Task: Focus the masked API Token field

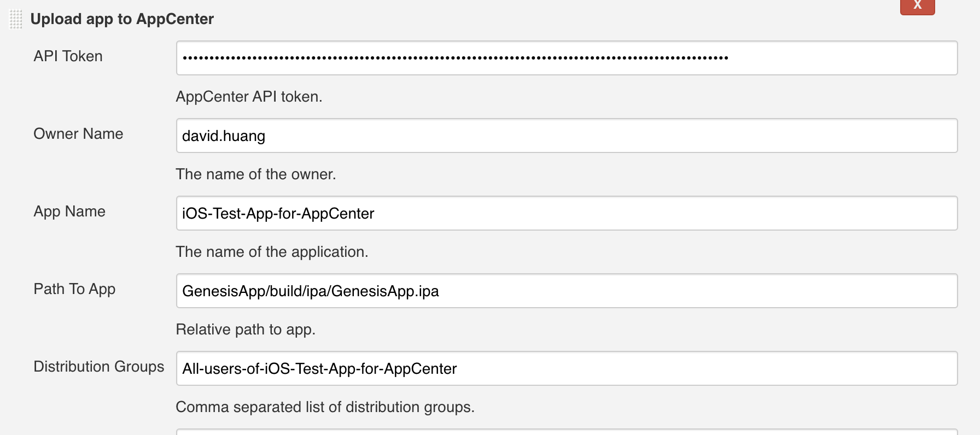Action: [566, 58]
